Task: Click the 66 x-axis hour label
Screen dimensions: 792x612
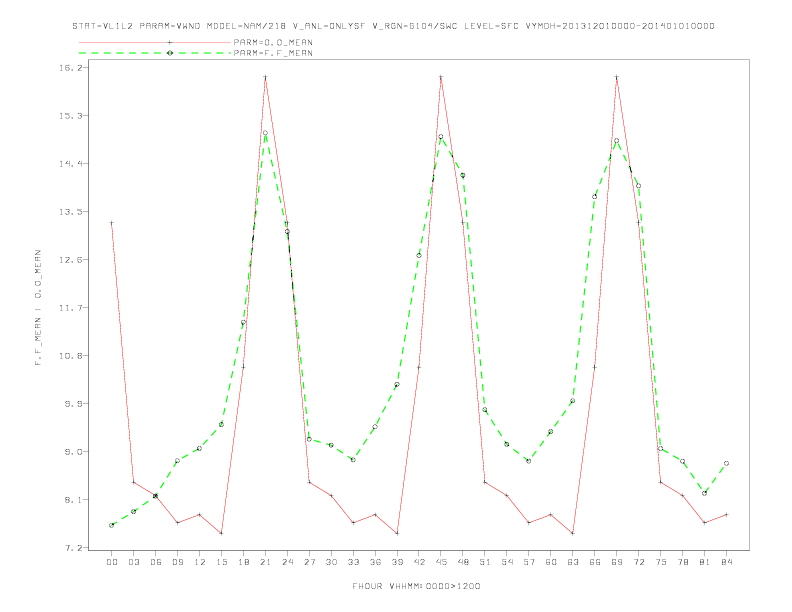Action: (595, 562)
